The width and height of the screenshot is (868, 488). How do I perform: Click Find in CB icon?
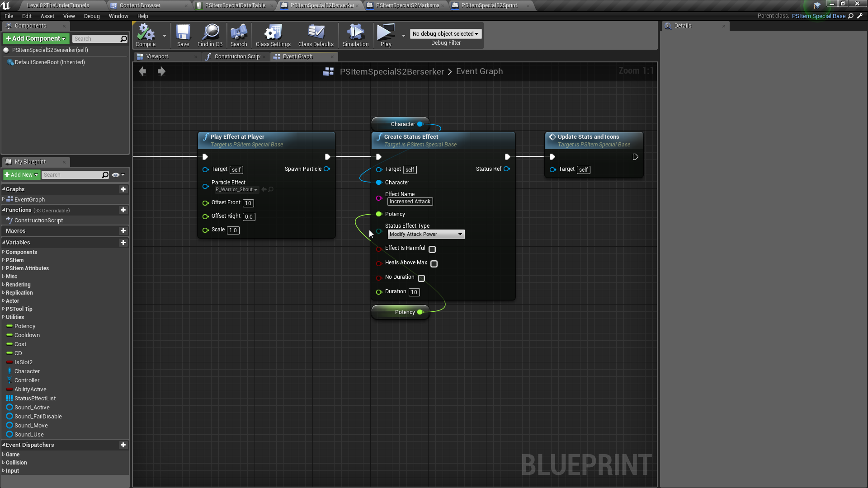coord(210,35)
